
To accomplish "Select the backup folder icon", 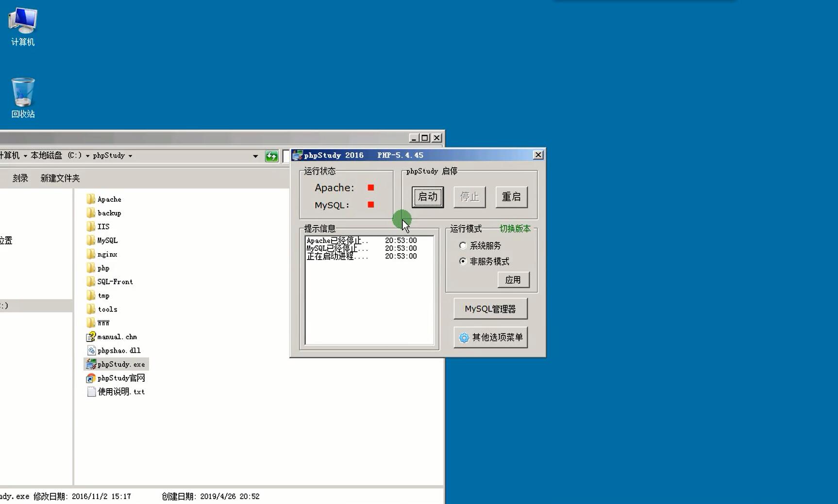I will pyautogui.click(x=91, y=212).
